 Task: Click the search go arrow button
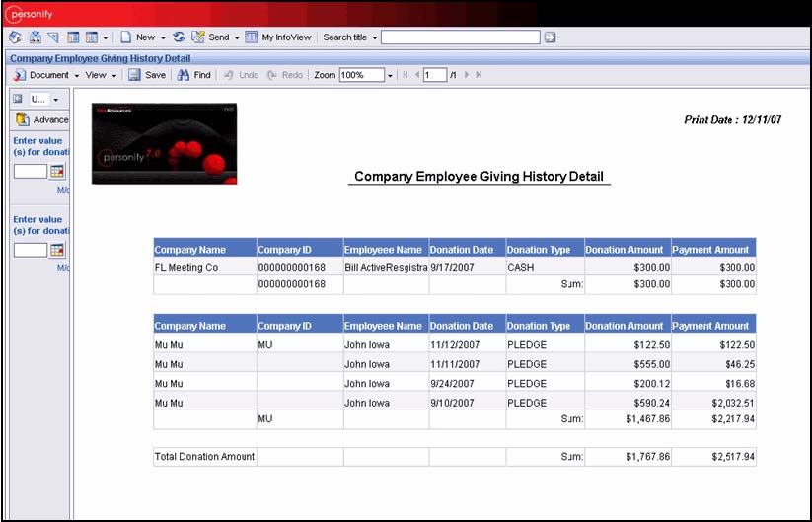point(550,37)
